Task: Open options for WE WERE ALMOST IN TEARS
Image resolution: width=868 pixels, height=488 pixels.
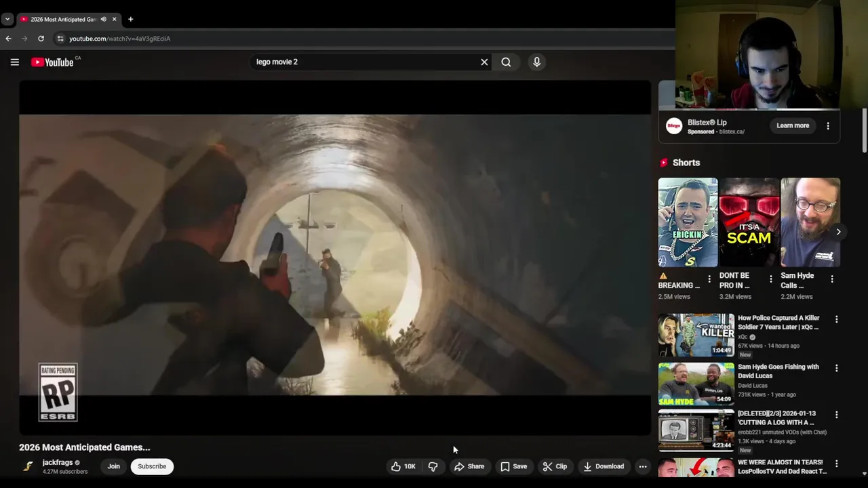Action: [x=836, y=464]
